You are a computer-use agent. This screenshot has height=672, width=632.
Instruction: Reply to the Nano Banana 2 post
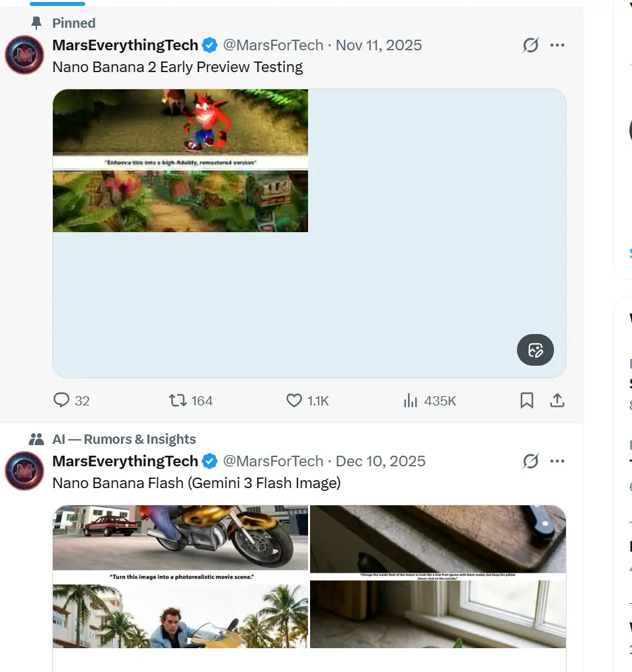pos(61,401)
